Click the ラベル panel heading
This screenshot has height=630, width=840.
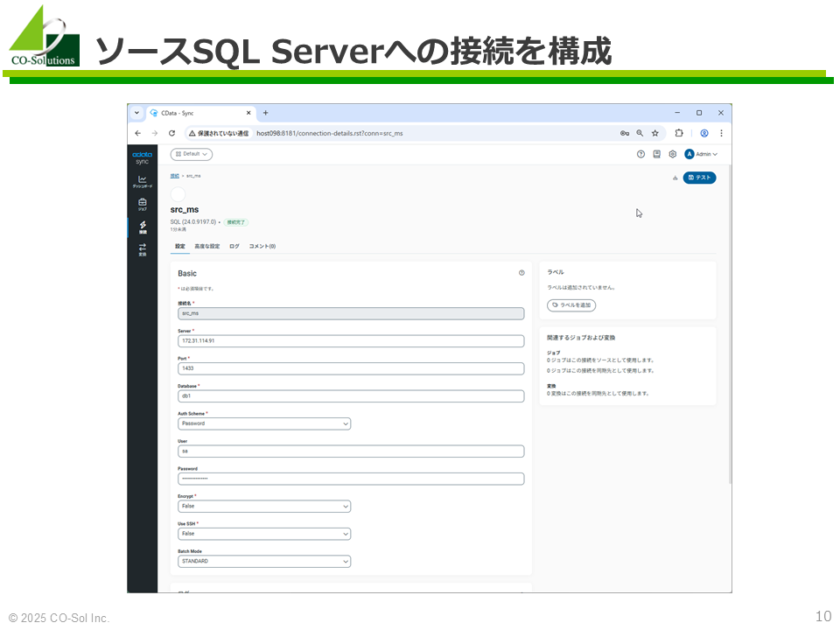[556, 272]
